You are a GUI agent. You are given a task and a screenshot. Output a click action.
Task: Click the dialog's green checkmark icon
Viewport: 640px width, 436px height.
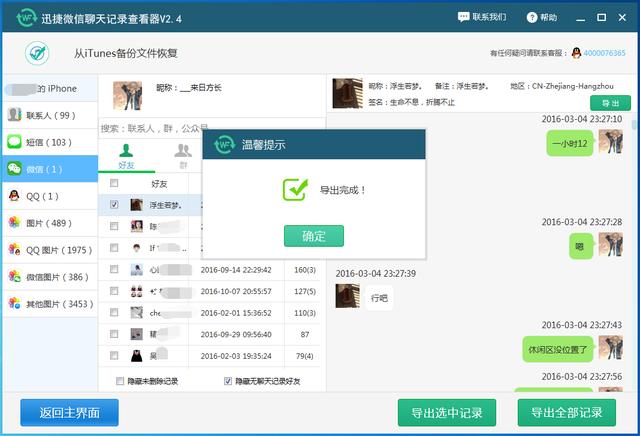click(295, 190)
